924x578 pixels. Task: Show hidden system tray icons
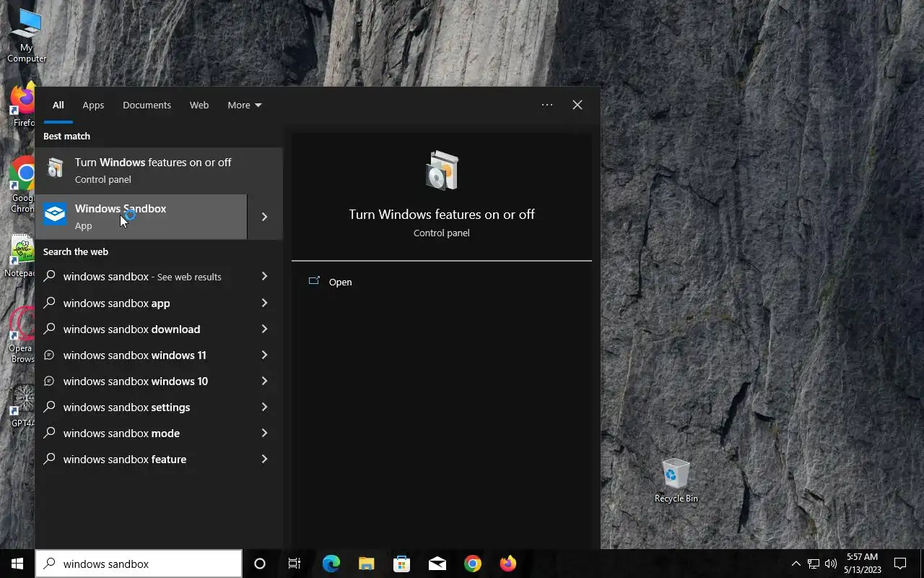(x=796, y=564)
